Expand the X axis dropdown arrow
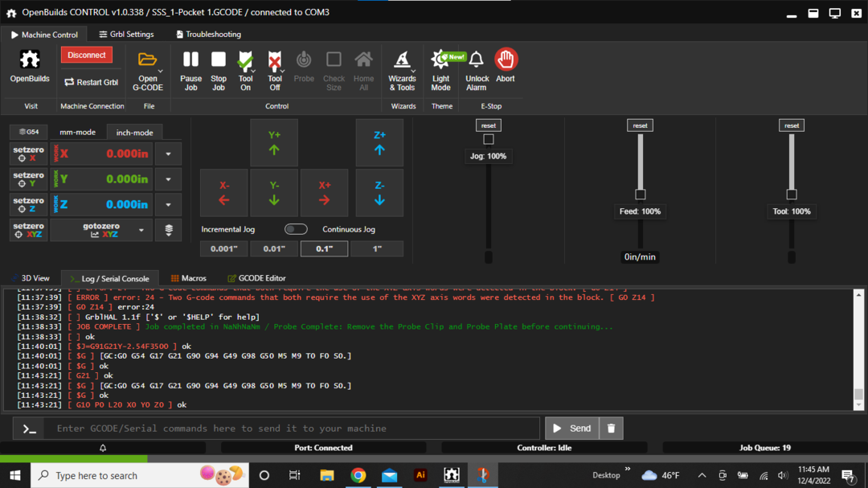The width and height of the screenshot is (868, 488). click(168, 154)
